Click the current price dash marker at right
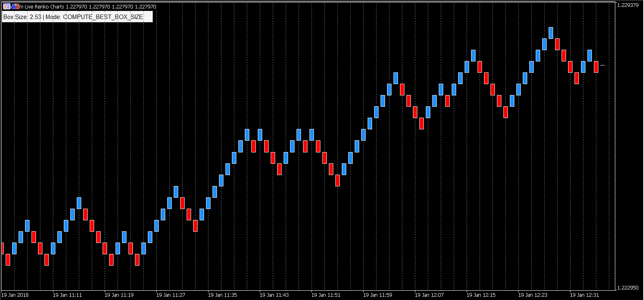Viewport: 644px width, 300px height. click(x=602, y=65)
